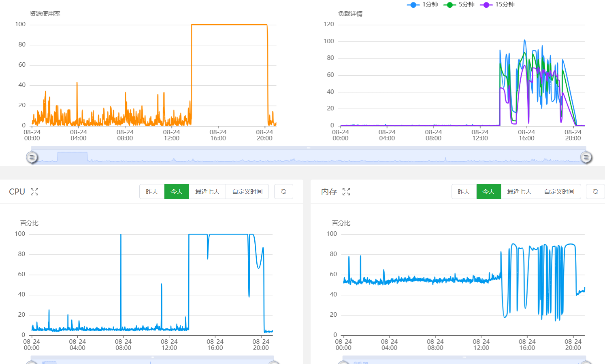Toggle the 15分钟 load legend series
The image size is (605, 364).
pos(497,4)
